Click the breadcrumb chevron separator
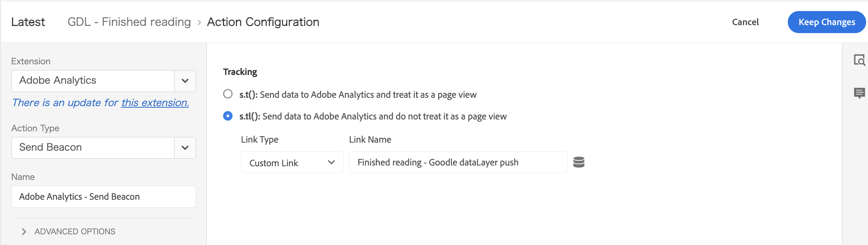This screenshot has width=868, height=245. click(x=199, y=23)
